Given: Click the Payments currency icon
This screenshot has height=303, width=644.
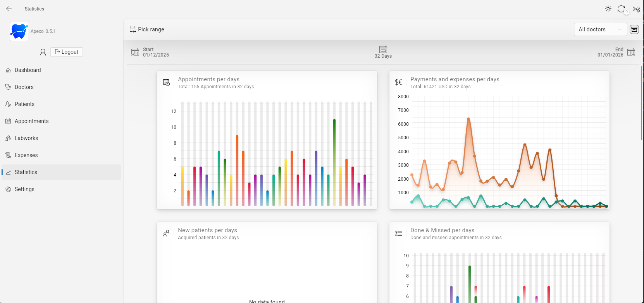Looking at the screenshot, I should pyautogui.click(x=399, y=82).
